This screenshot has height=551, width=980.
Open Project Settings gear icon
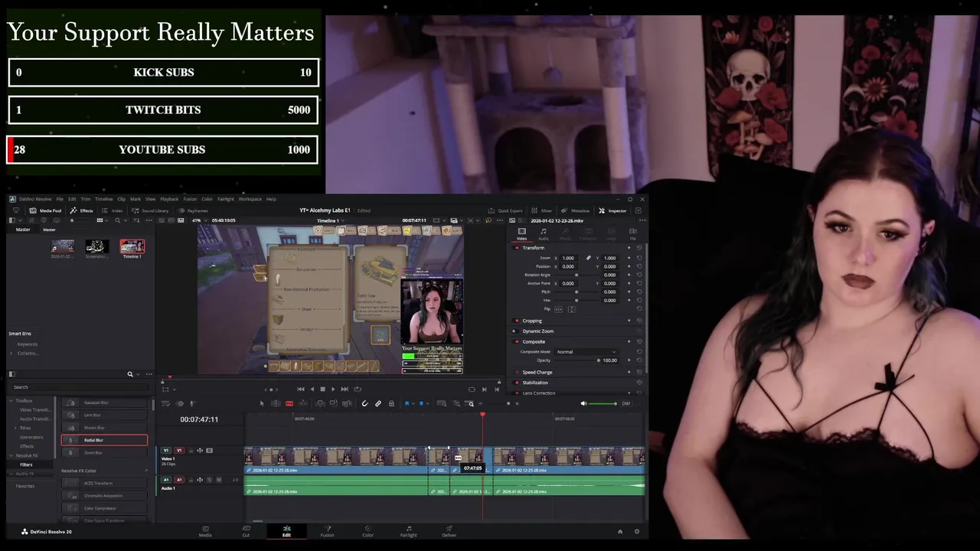click(x=636, y=531)
